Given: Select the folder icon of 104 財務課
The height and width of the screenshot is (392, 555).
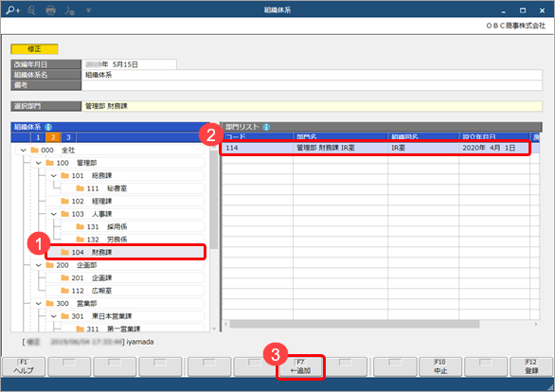Looking at the screenshot, I should [64, 252].
